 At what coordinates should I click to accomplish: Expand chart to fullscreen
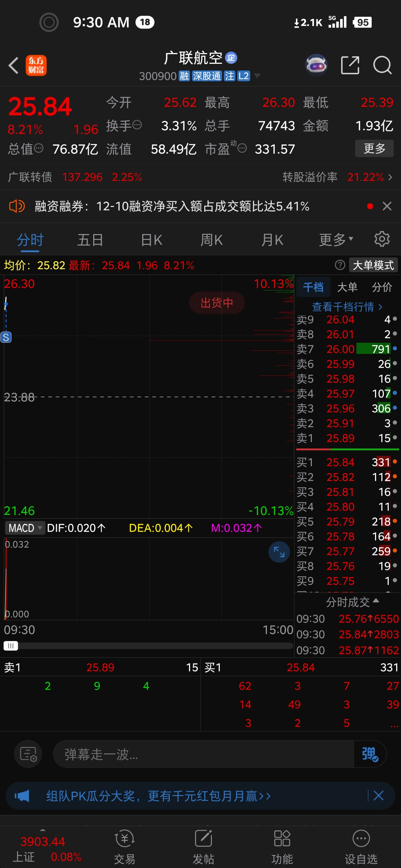(279, 552)
